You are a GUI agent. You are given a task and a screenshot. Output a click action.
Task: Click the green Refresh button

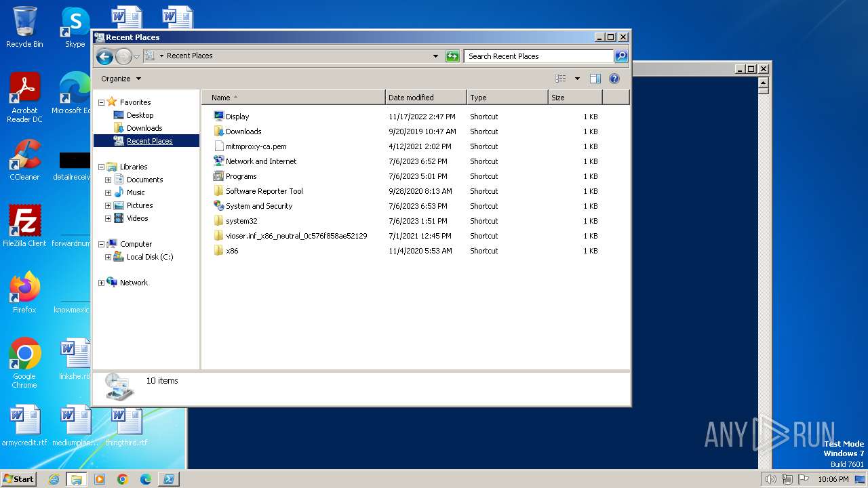[452, 56]
